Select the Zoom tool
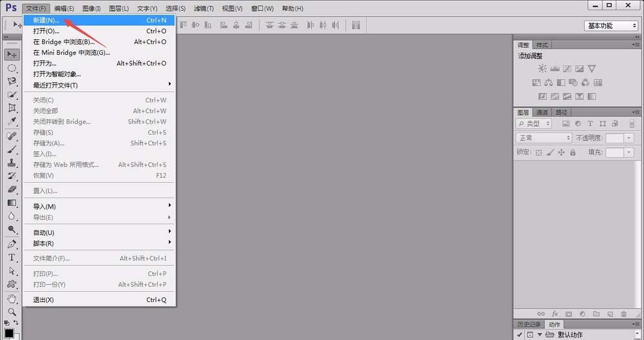This screenshot has width=644, height=340. (12, 312)
